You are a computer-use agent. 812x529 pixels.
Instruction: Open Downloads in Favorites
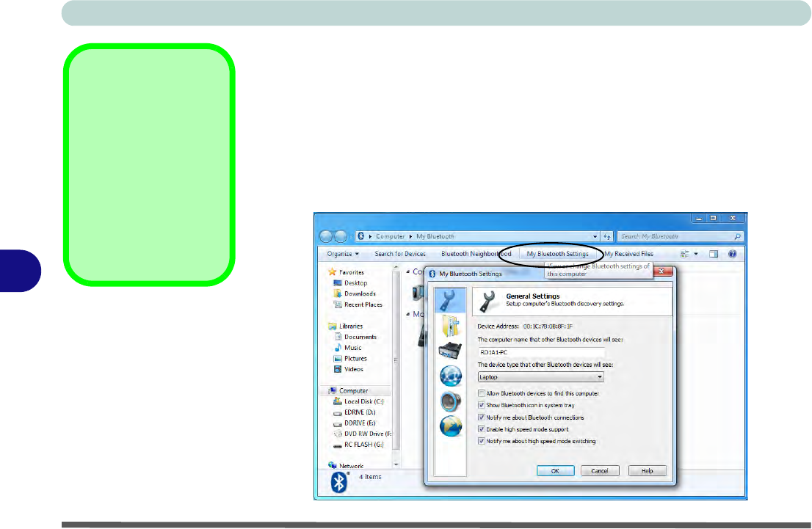pyautogui.click(x=355, y=293)
